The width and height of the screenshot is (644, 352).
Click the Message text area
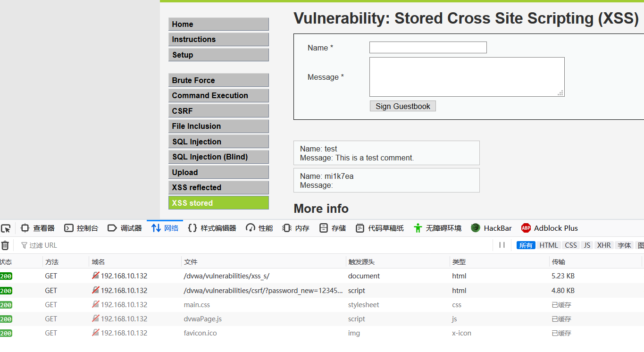[x=466, y=77]
